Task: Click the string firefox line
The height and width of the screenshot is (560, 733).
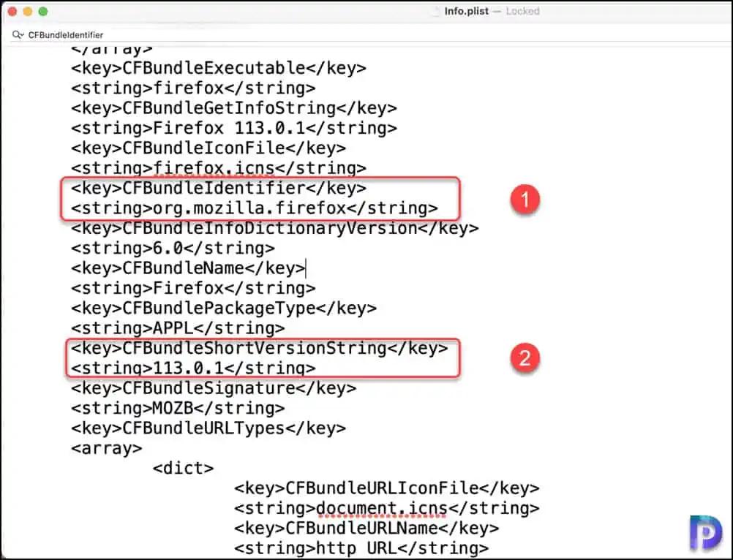Action: pos(193,88)
